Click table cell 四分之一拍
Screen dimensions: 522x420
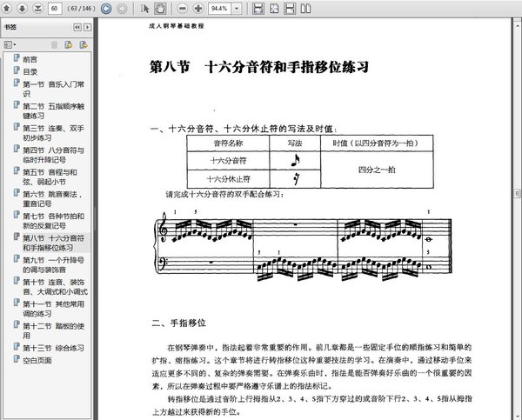coord(377,170)
